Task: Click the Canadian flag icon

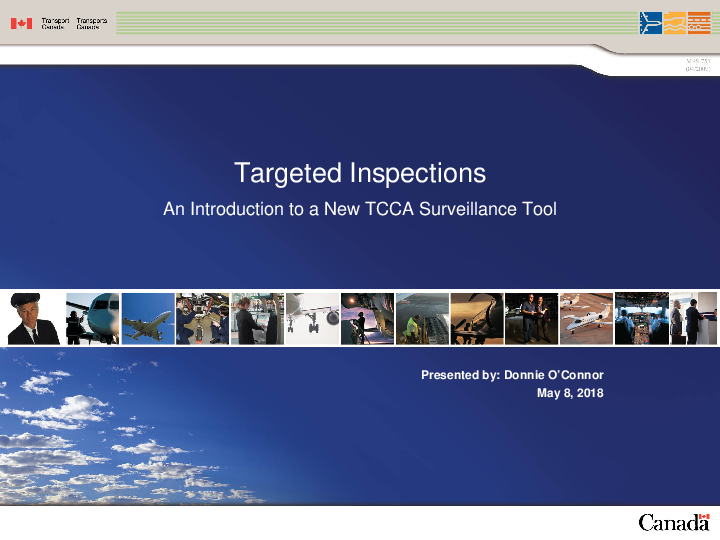Action: [21, 23]
